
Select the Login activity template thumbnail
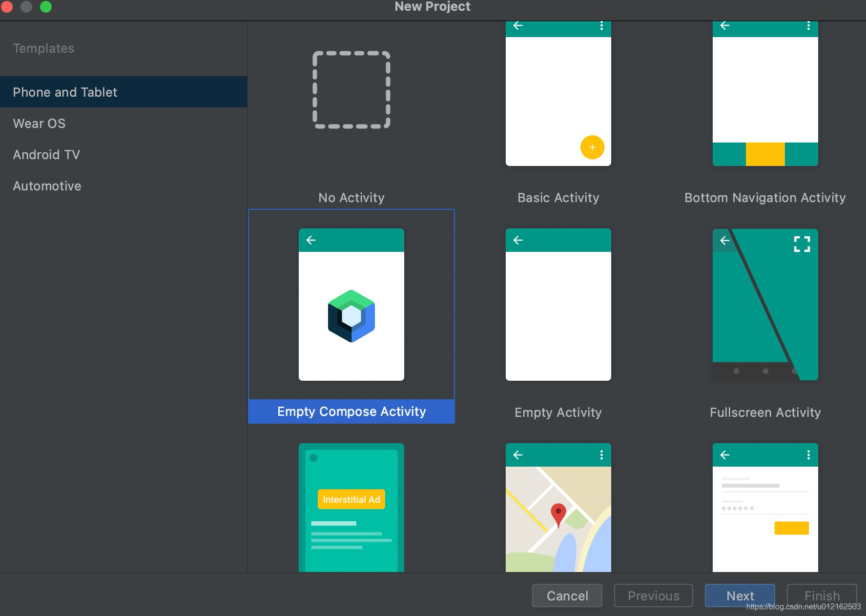(765, 508)
